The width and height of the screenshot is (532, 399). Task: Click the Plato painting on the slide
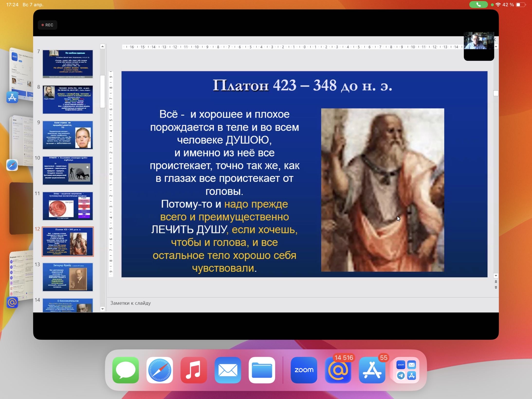pyautogui.click(x=383, y=190)
